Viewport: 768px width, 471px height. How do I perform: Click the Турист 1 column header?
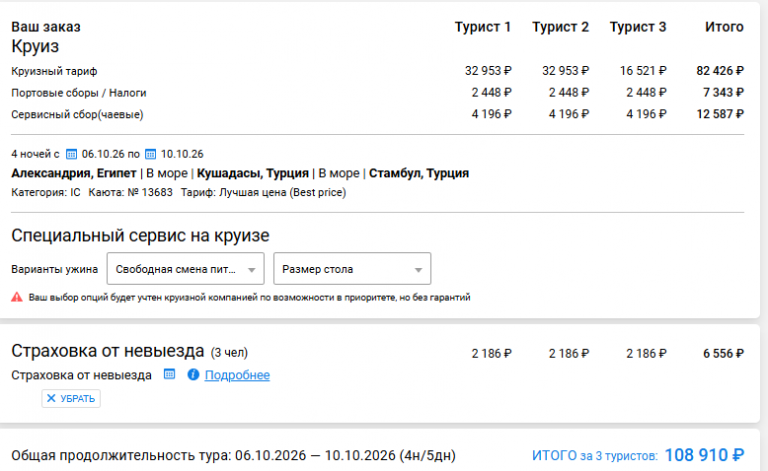[x=482, y=27]
